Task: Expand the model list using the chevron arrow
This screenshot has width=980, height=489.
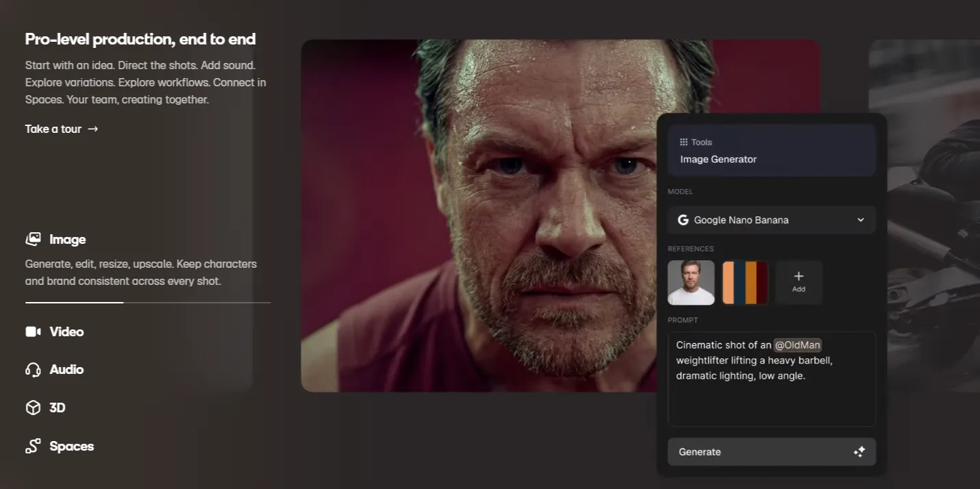Action: [861, 220]
